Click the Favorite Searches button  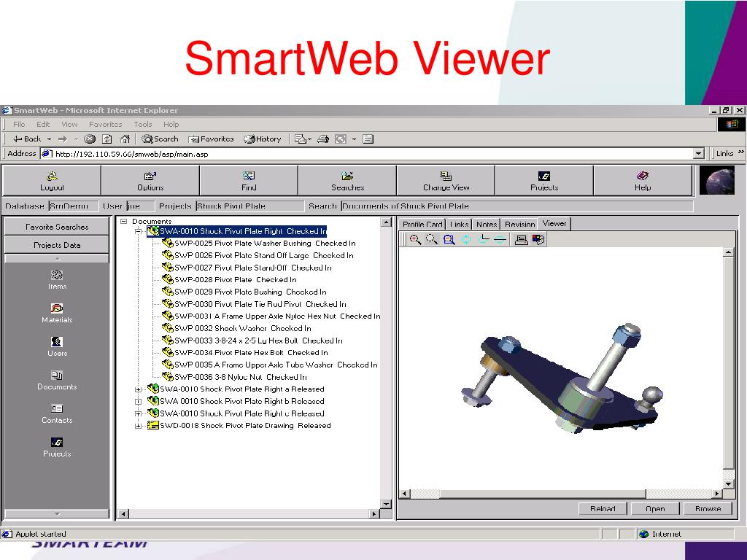coord(57,227)
